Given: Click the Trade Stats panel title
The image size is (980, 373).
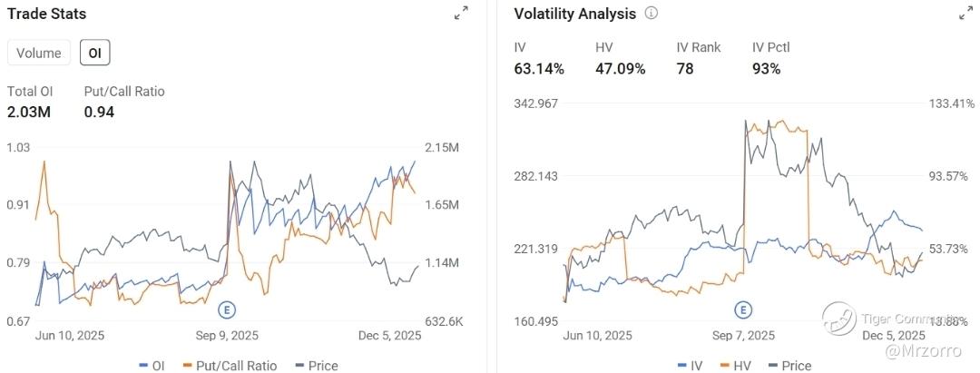Looking at the screenshot, I should click(47, 14).
